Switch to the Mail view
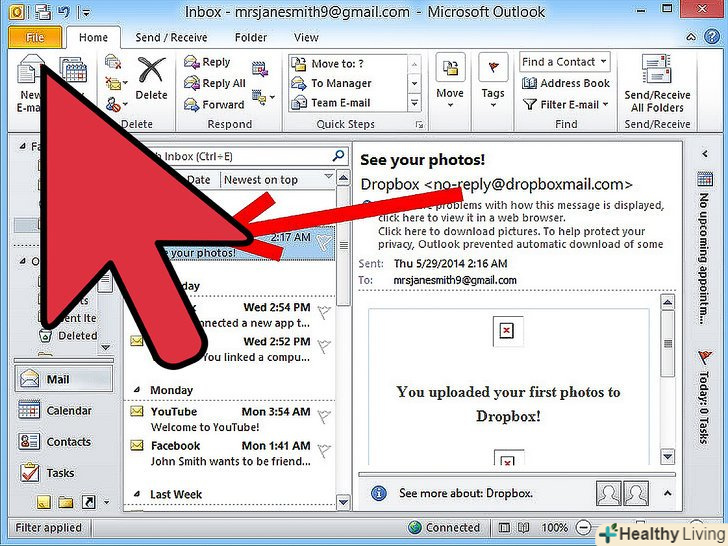This screenshot has height=546, width=728. click(64, 379)
